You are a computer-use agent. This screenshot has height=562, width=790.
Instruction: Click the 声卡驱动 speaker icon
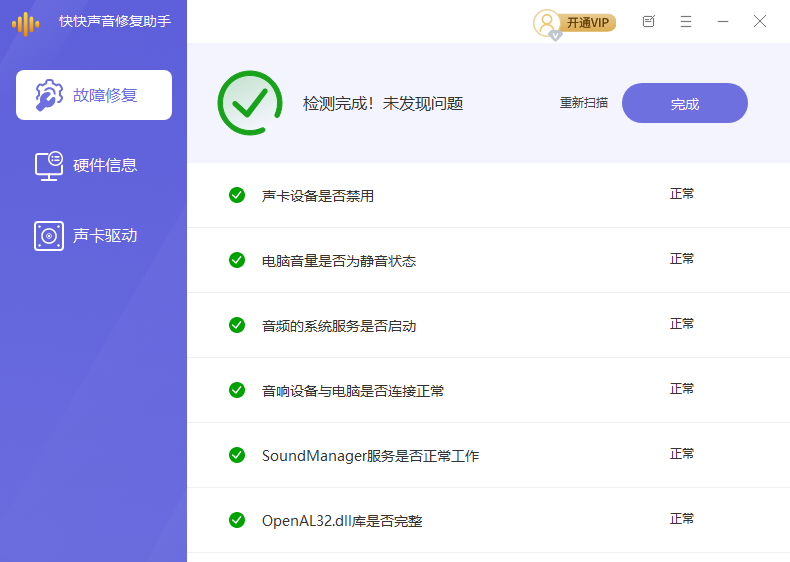point(49,236)
